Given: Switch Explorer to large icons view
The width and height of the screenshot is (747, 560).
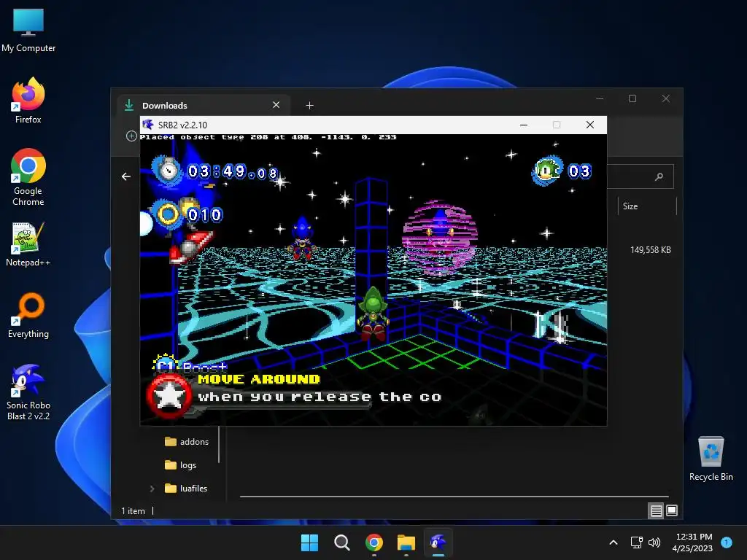Looking at the screenshot, I should pos(672,511).
